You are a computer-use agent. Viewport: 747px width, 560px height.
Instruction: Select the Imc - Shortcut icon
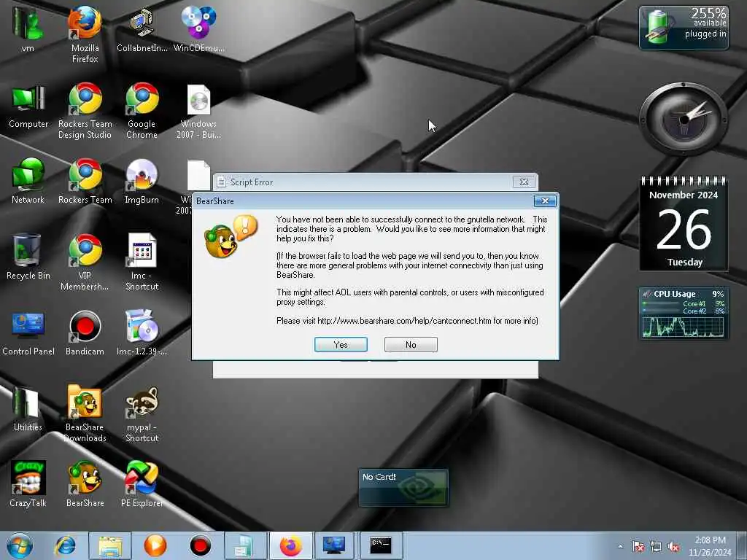click(142, 262)
